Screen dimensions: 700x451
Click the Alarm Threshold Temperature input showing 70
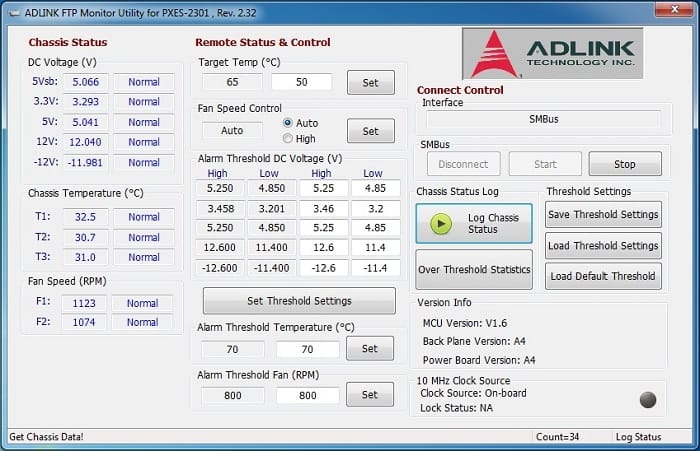click(307, 349)
